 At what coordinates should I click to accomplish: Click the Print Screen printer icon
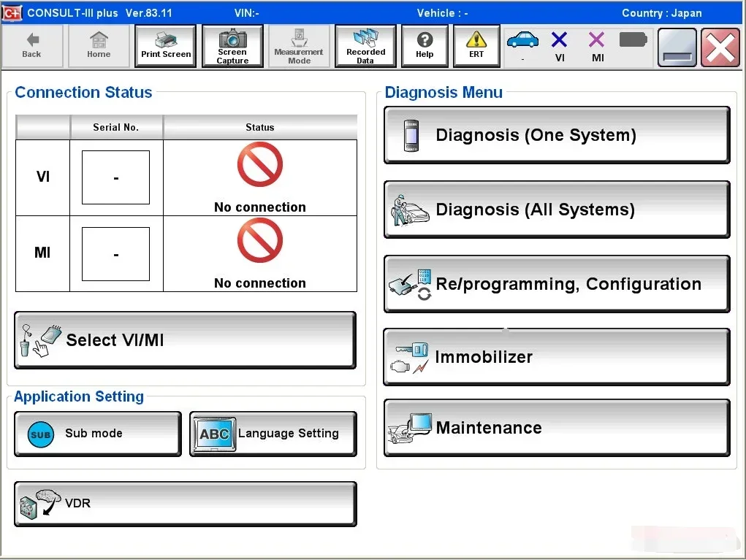click(166, 40)
